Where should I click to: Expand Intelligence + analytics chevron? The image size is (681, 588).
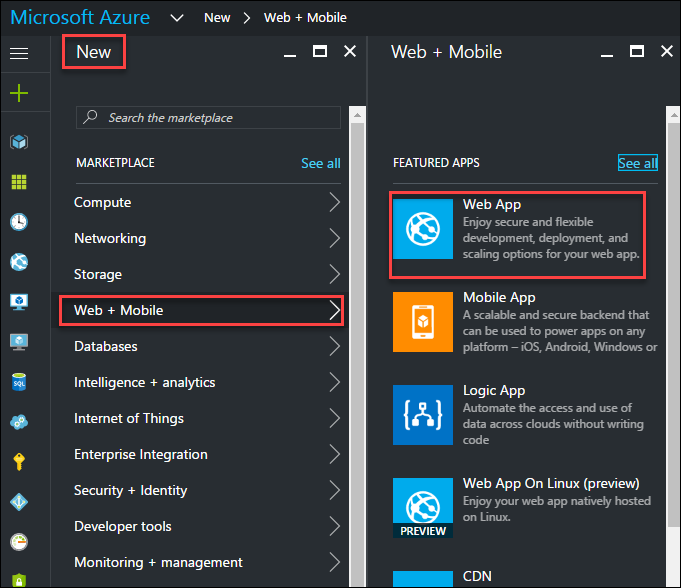pyautogui.click(x=334, y=382)
